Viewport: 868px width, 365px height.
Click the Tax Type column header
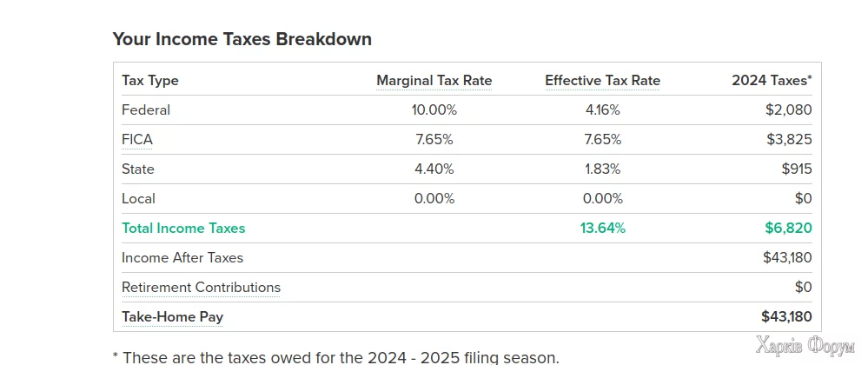(150, 81)
